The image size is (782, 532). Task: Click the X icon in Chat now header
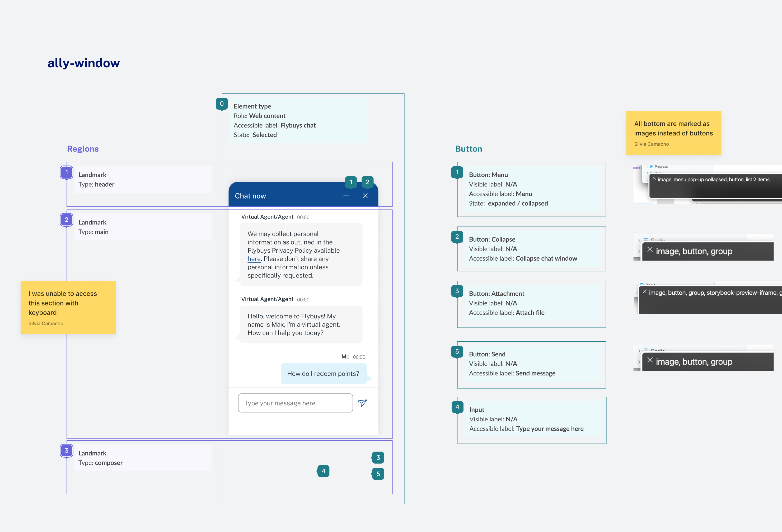click(366, 196)
